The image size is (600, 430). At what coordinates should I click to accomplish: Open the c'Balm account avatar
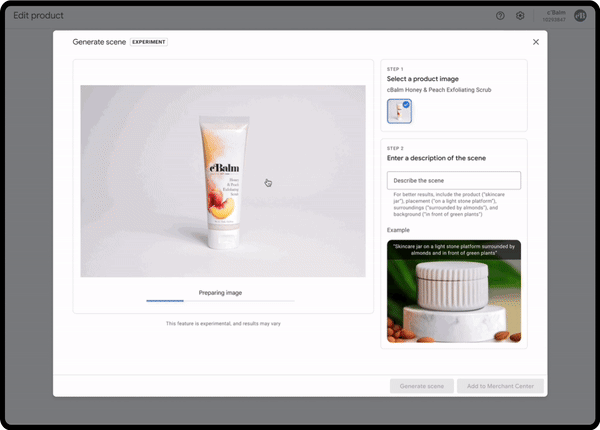click(580, 16)
